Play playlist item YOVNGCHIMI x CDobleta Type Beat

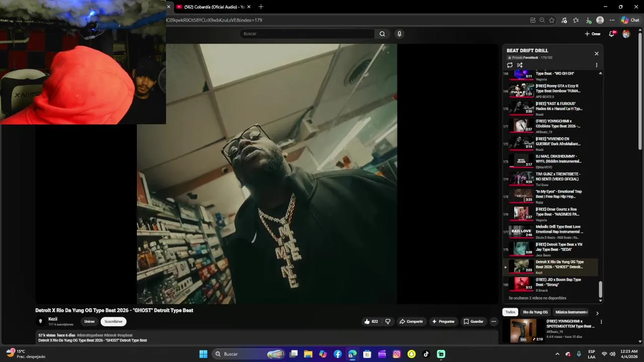551,126
